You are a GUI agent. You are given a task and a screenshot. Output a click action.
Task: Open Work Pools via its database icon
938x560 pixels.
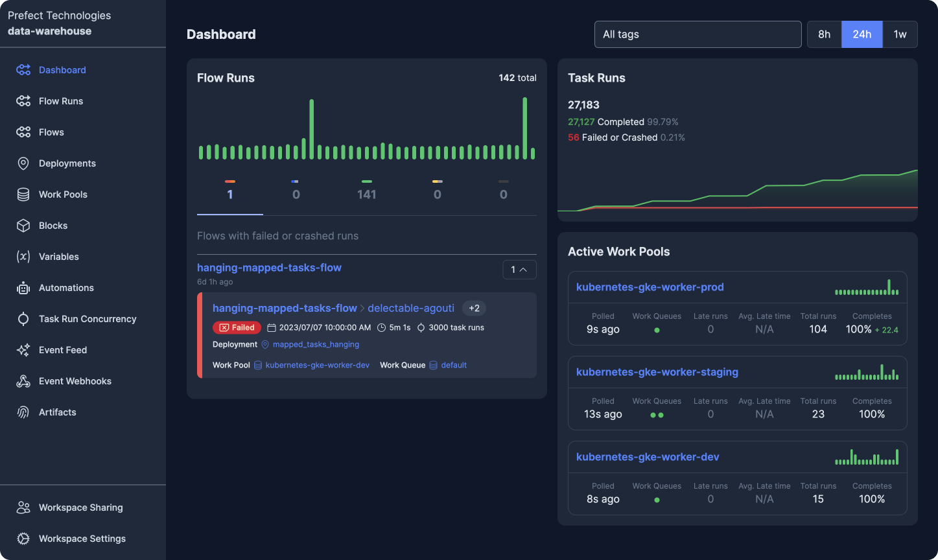coord(23,194)
